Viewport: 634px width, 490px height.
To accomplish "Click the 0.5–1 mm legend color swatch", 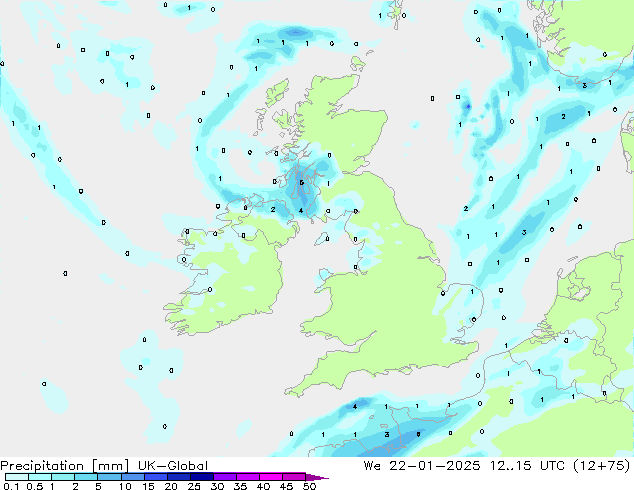I will click(40, 477).
